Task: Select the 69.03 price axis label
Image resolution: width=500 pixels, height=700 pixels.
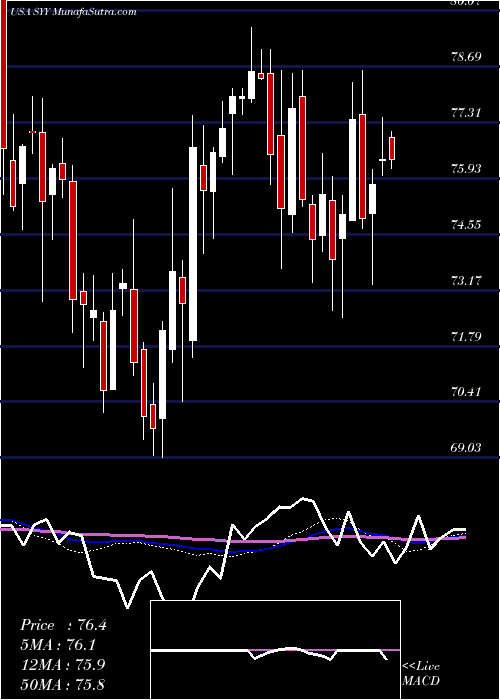Action: pyautogui.click(x=466, y=448)
